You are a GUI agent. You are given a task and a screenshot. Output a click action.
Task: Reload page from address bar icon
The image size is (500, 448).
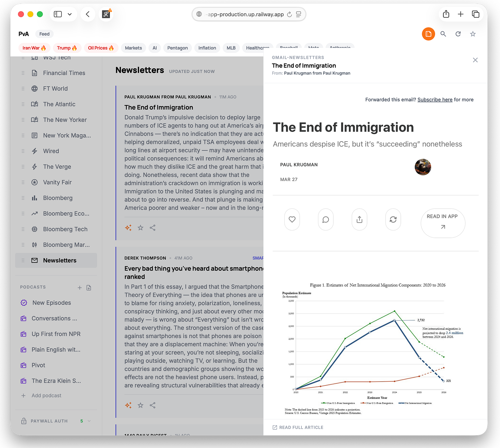pos(289,14)
